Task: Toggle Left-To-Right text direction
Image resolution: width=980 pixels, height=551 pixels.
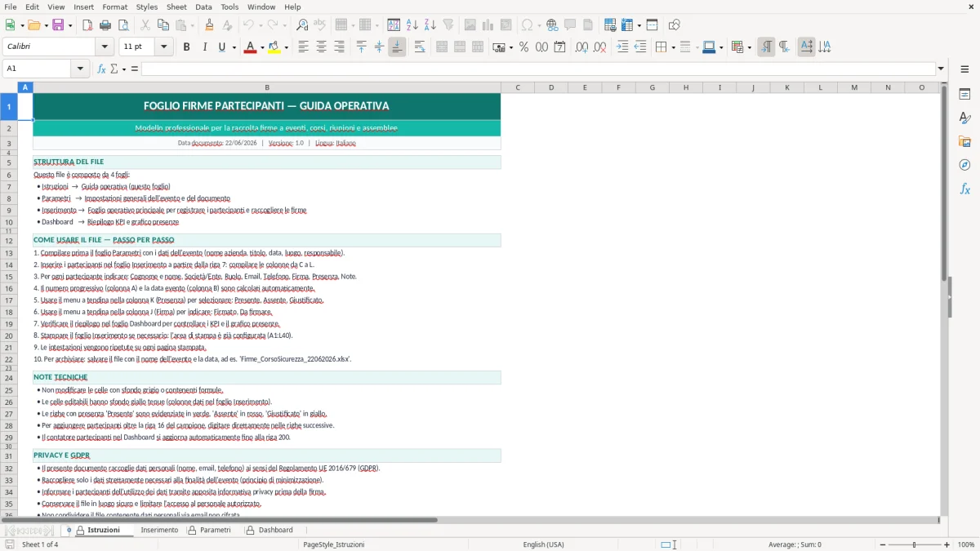Action: pos(766,47)
